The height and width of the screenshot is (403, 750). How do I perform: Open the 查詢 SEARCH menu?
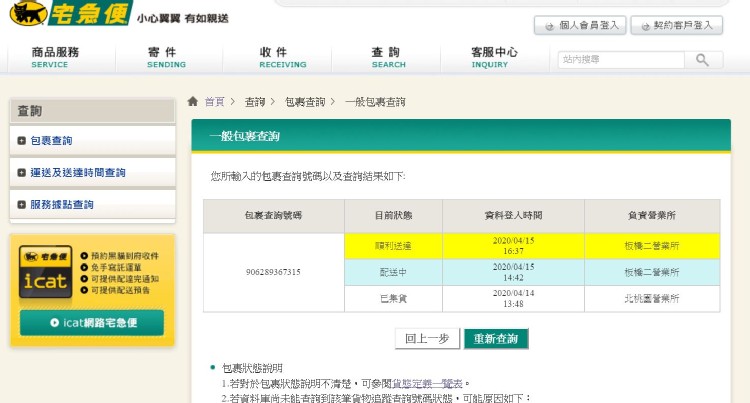pyautogui.click(x=388, y=57)
